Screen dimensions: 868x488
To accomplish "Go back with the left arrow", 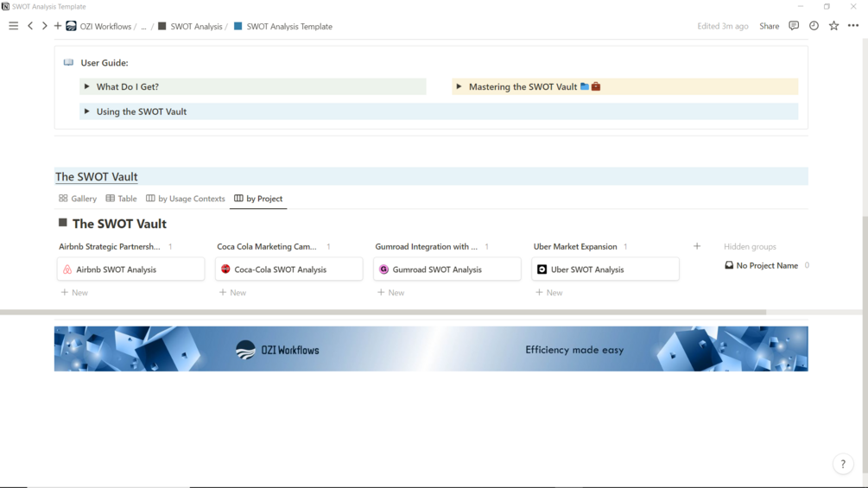I will pos(30,26).
